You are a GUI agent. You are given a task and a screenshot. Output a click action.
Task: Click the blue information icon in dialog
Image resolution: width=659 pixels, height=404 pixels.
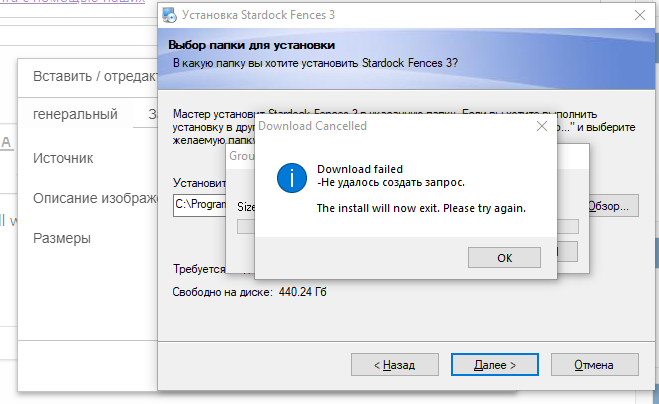[290, 178]
